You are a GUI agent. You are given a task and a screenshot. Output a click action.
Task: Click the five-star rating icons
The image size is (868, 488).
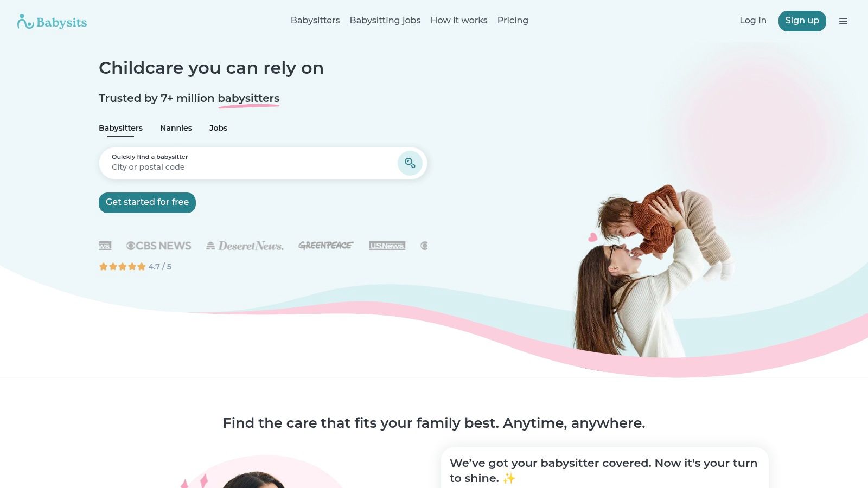123,266
